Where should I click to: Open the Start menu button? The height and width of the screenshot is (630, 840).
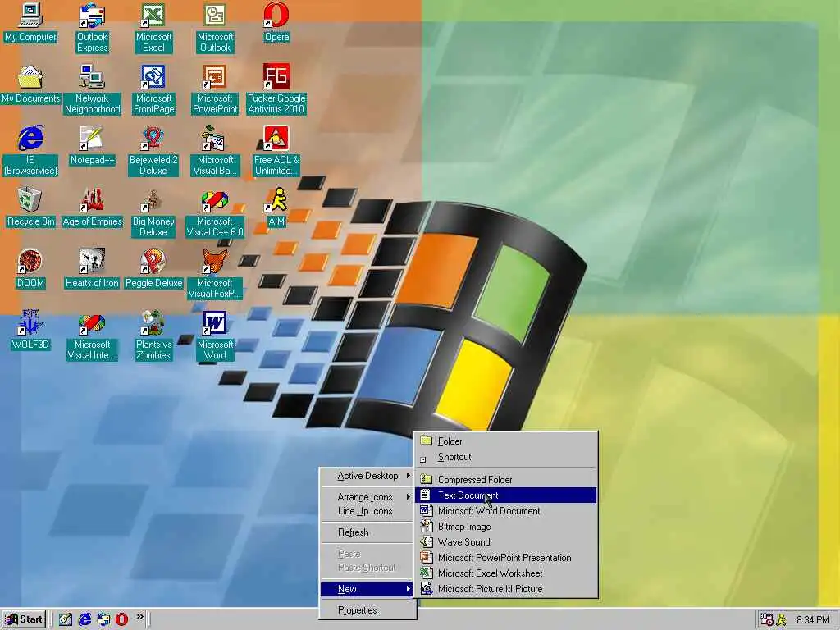[24, 619]
